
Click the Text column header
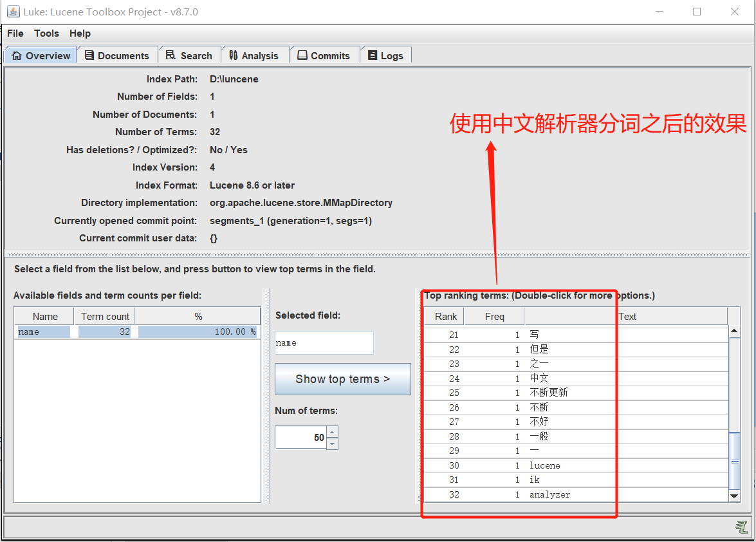(x=626, y=316)
